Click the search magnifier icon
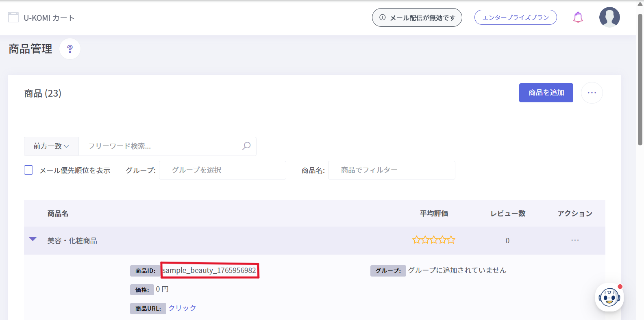This screenshot has height=320, width=644. point(246,146)
